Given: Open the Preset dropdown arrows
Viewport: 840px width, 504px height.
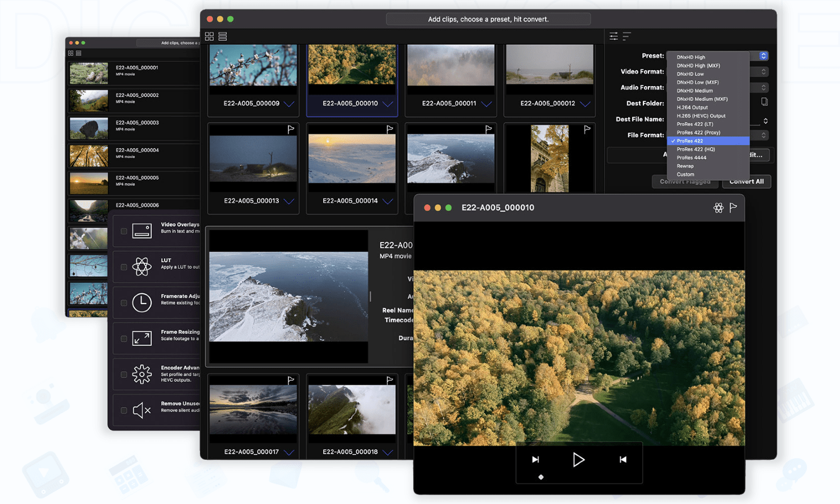Looking at the screenshot, I should pyautogui.click(x=763, y=56).
